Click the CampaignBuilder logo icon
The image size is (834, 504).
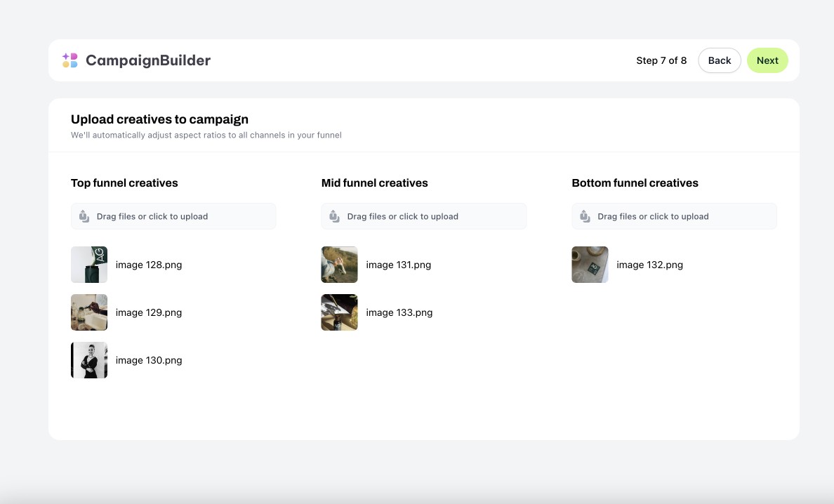69,60
